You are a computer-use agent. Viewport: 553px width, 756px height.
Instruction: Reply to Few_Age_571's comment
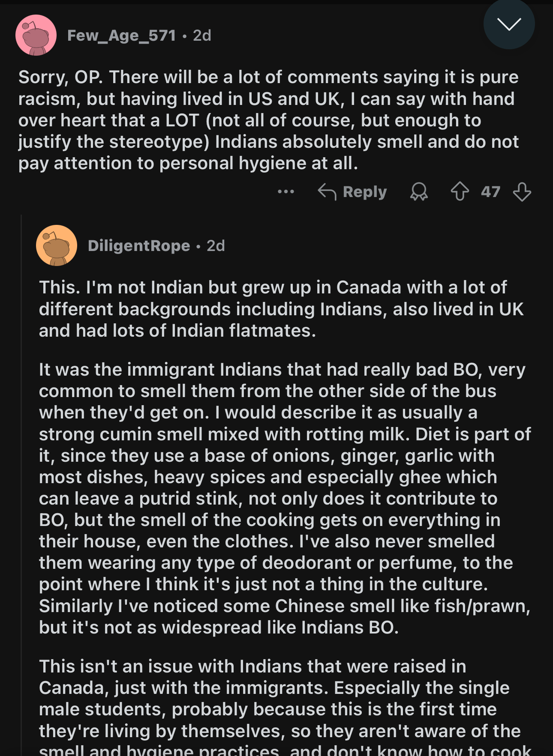click(352, 191)
